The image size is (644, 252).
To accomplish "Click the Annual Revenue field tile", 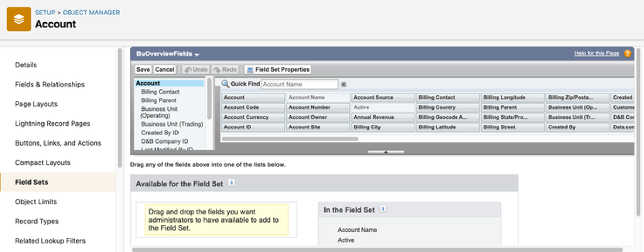I will tap(383, 117).
